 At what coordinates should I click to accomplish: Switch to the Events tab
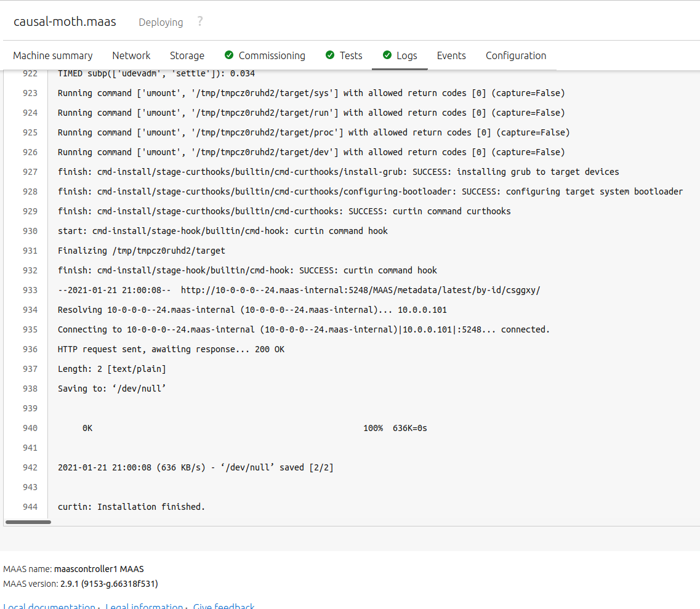pyautogui.click(x=451, y=56)
